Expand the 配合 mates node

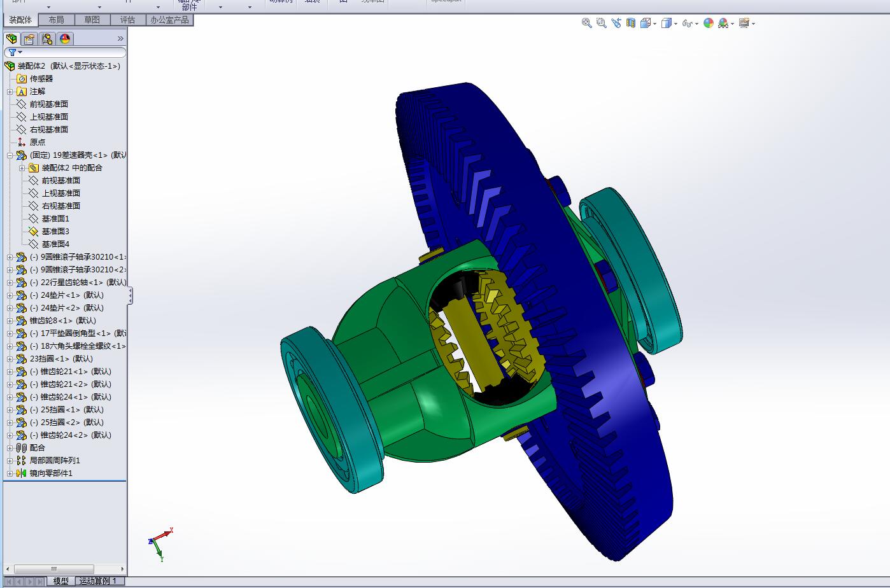coord(10,448)
